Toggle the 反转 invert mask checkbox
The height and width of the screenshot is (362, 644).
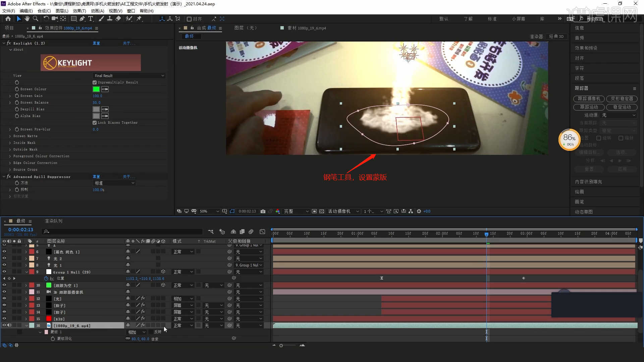click(x=151, y=332)
